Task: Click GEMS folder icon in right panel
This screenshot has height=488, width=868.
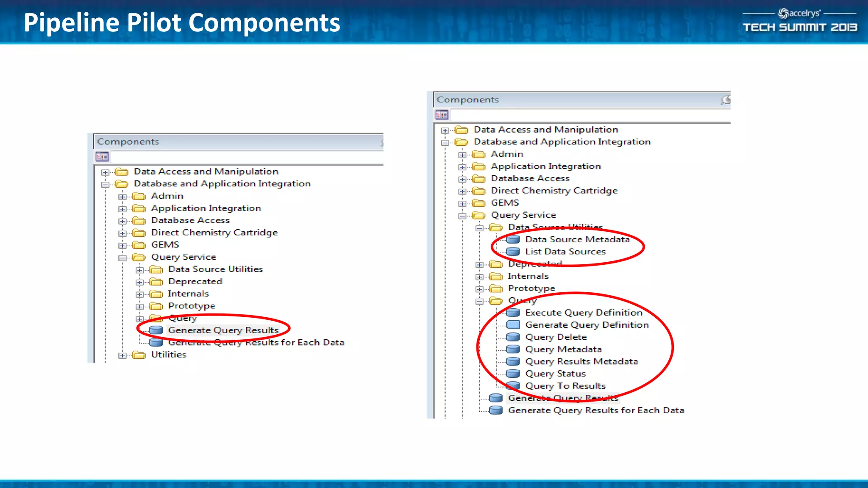Action: click(x=479, y=203)
